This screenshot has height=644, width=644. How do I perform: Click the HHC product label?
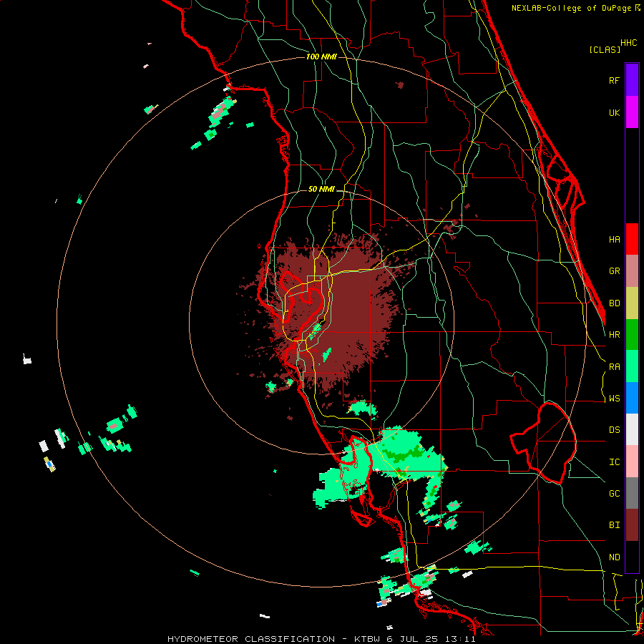pos(629,43)
